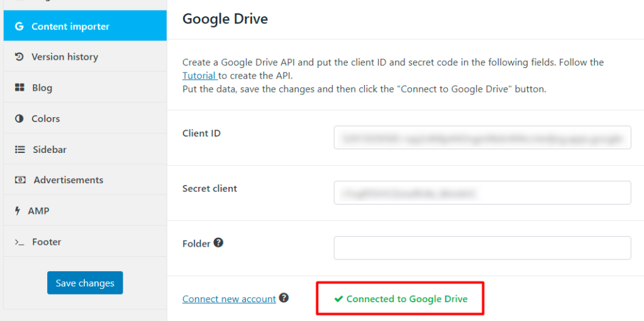Switch to the Blog tab
The height and width of the screenshot is (321, 644).
[x=85, y=87]
